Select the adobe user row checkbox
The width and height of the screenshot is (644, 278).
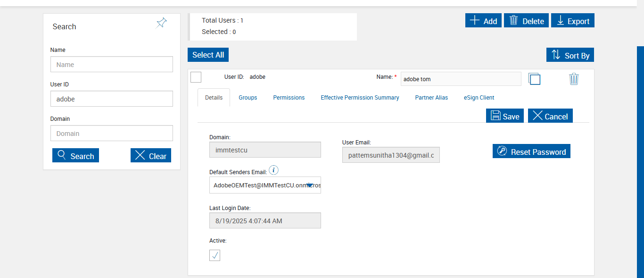pos(196,77)
